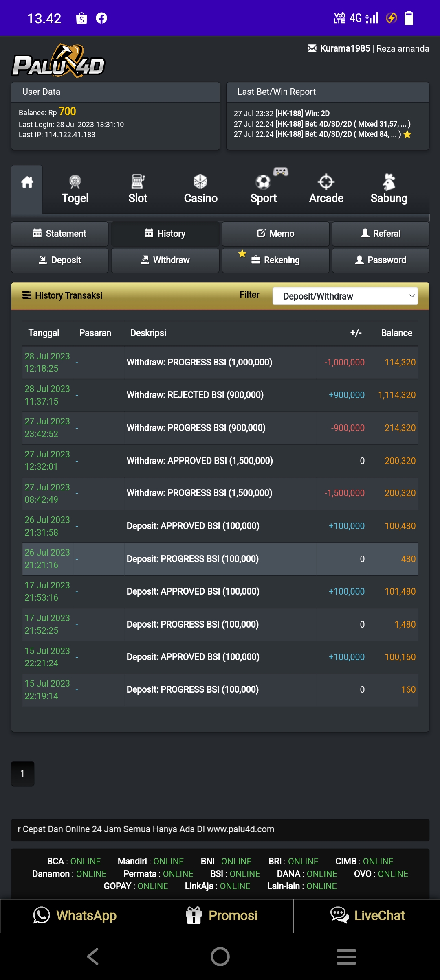Viewport: 440px width, 980px height.
Task: Open the Sport soccer ball icon
Action: 263,182
